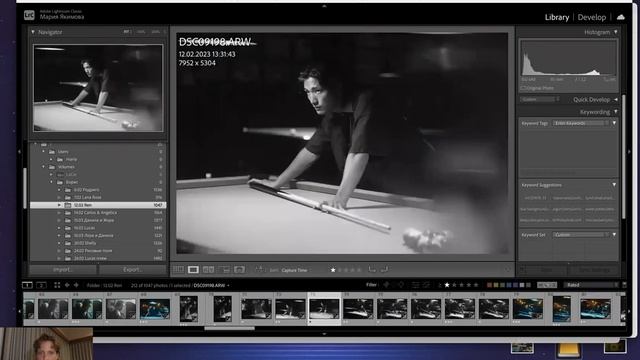Open Sort Capture Time dropdown
This screenshot has height=360, width=640.
coord(294,270)
